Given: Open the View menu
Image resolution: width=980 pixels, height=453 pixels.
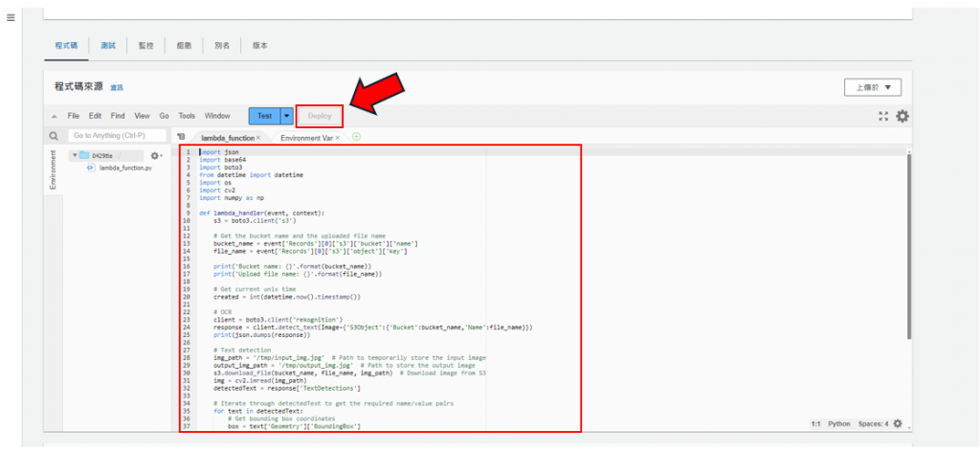Looking at the screenshot, I should pos(142,116).
